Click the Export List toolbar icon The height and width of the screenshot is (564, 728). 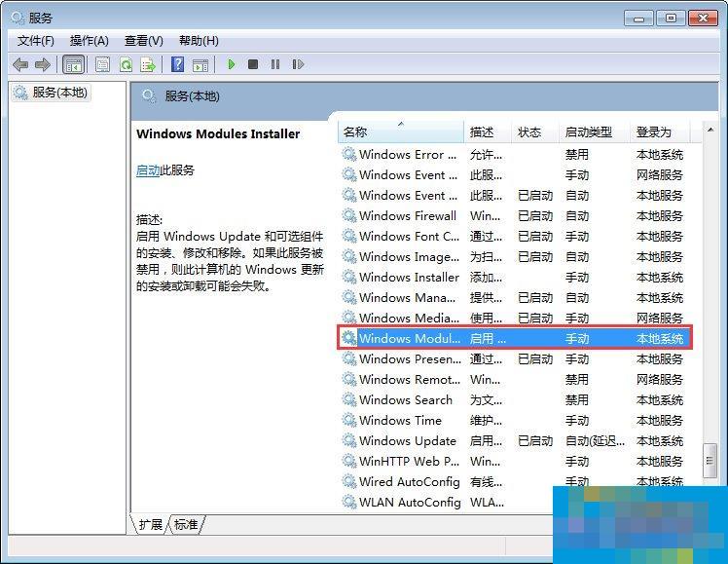click(148, 64)
